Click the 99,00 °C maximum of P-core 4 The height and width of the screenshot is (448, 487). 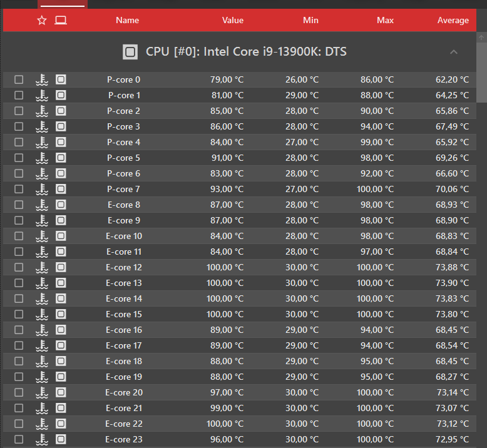pyautogui.click(x=377, y=142)
